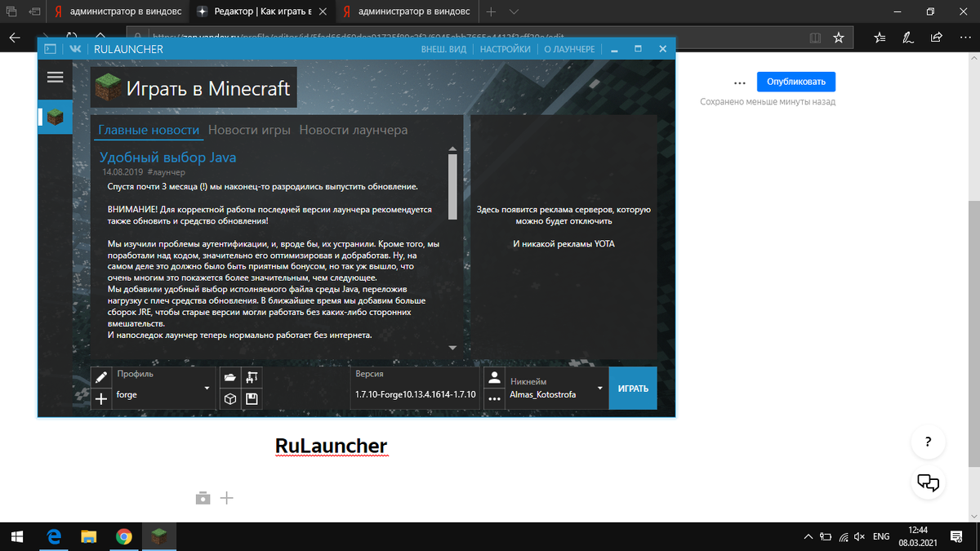Click the ENG language indicator
This screenshot has height=551, width=980.
881,536
